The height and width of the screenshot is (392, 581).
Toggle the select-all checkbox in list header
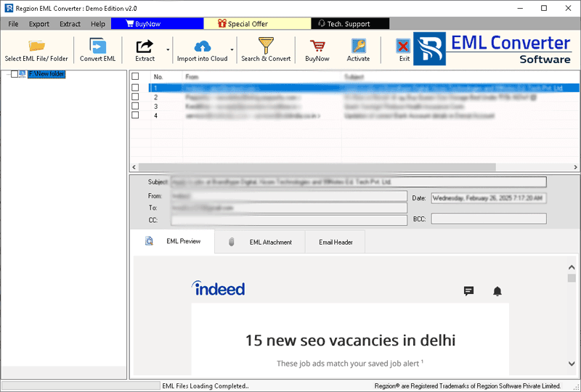pyautogui.click(x=135, y=76)
